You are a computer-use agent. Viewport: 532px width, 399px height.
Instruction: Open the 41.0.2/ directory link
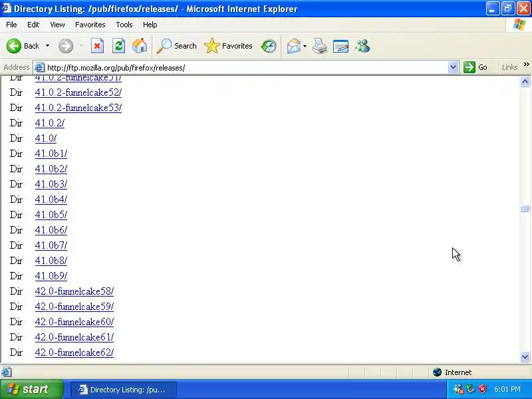[49, 123]
